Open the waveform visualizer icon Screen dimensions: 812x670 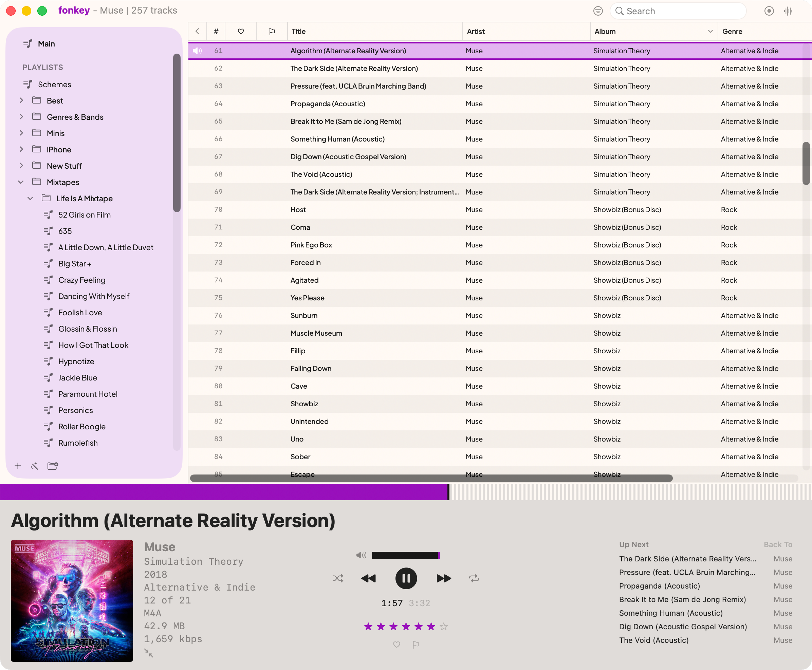pyautogui.click(x=788, y=11)
